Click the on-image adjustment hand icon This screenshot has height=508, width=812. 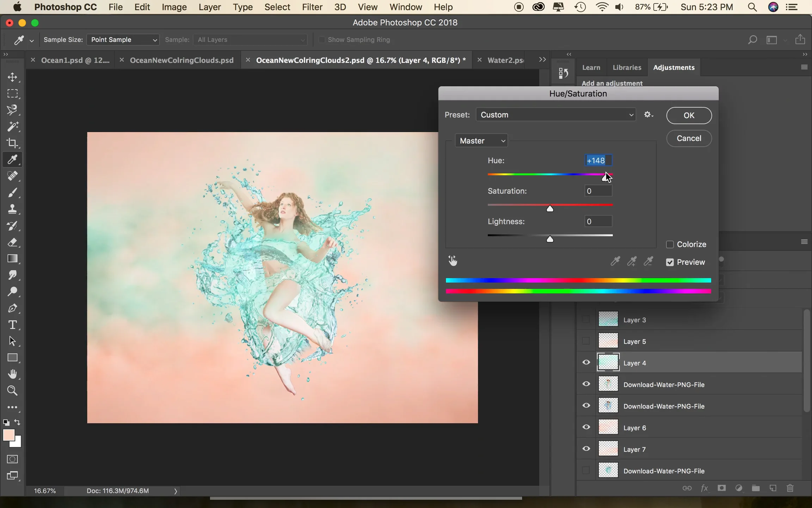point(453,261)
